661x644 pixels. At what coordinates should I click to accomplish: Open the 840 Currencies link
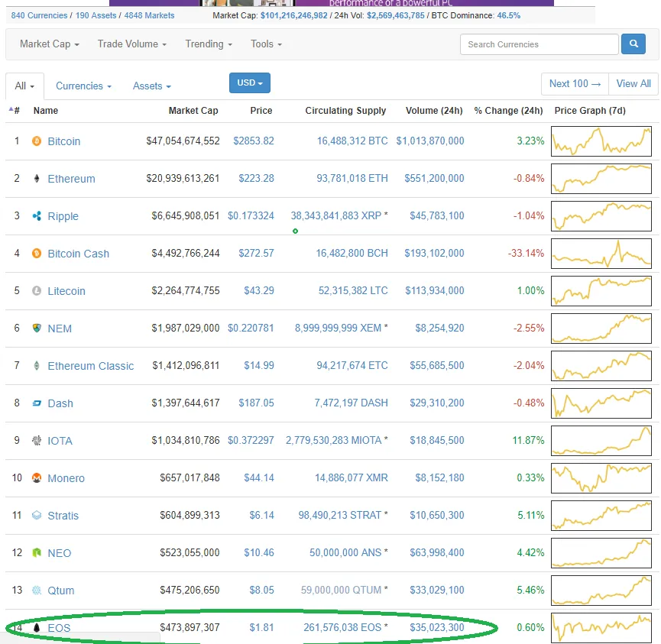(x=39, y=15)
